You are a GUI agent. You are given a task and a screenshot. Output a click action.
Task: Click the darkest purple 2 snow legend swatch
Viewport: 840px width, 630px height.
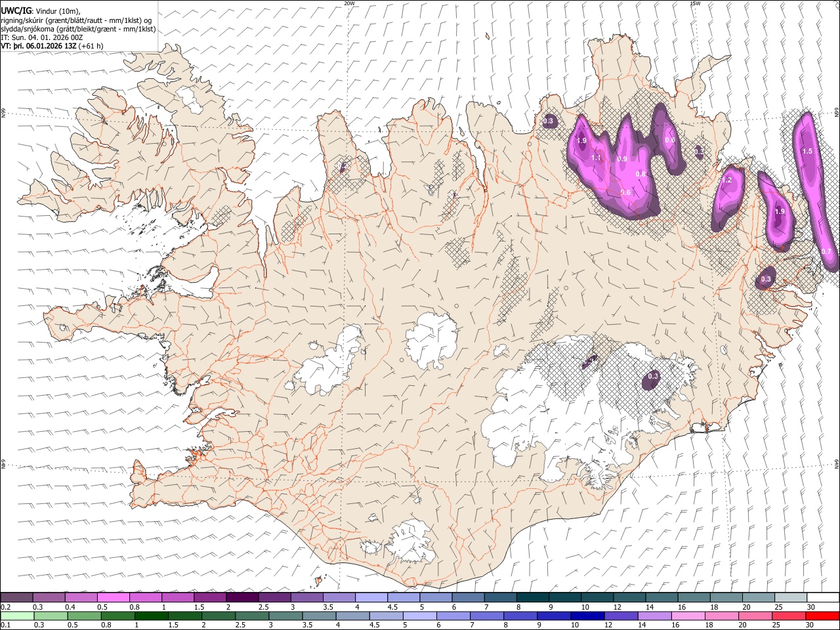[x=242, y=598]
